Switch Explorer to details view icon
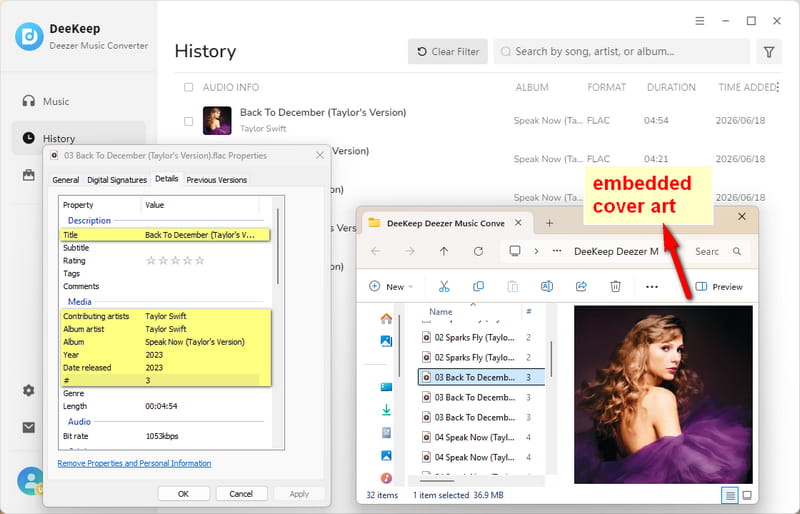Image resolution: width=800 pixels, height=514 pixels. point(730,495)
